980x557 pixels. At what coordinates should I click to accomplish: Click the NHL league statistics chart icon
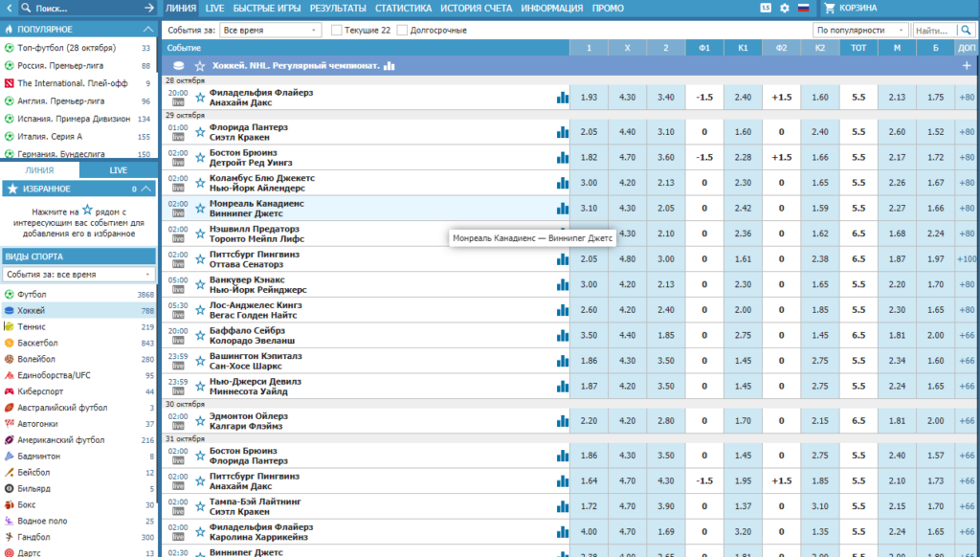point(390,66)
